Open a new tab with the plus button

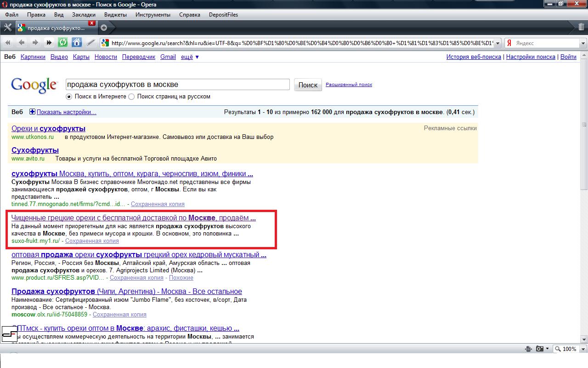click(x=104, y=28)
